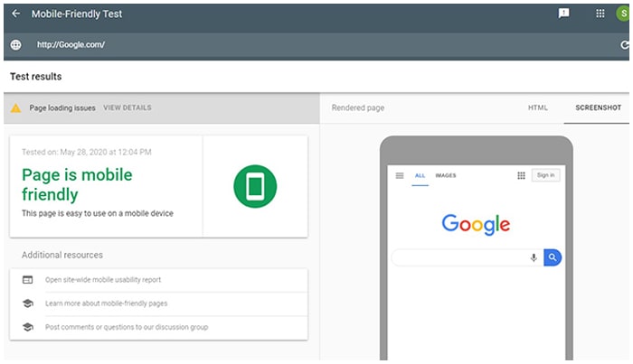Click the Test results heading

[36, 77]
